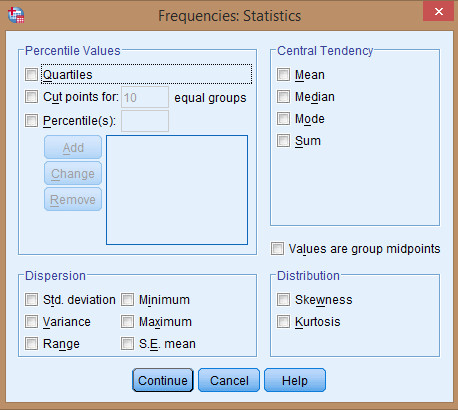
Task: Click the Change button
Action: click(73, 173)
